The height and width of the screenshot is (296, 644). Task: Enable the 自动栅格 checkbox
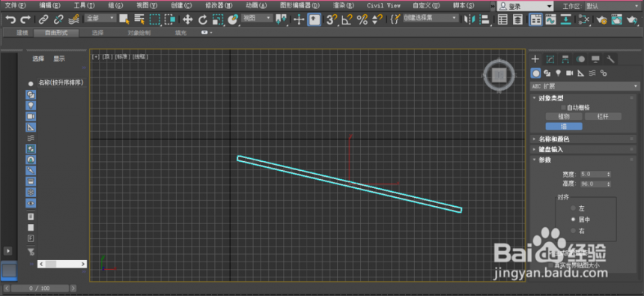[563, 107]
